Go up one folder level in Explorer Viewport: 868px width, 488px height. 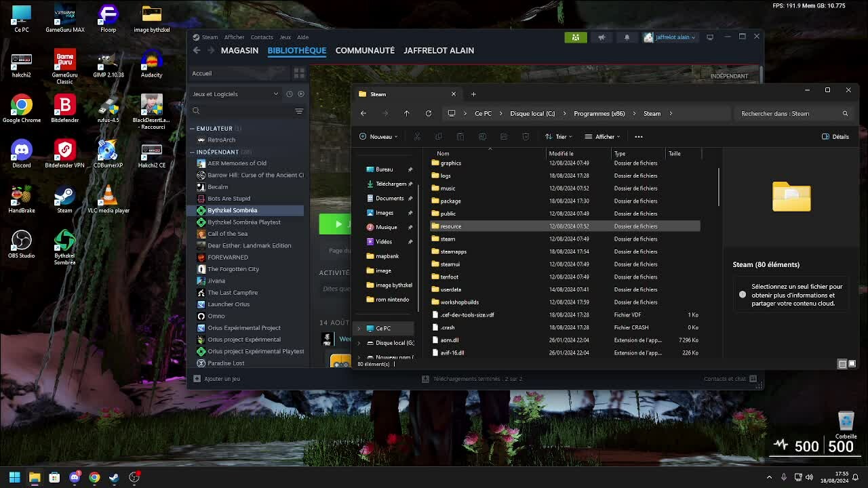(406, 113)
